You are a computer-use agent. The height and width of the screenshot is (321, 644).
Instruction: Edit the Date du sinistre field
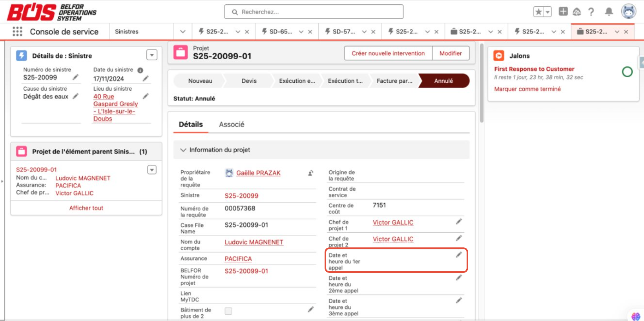coord(146,78)
